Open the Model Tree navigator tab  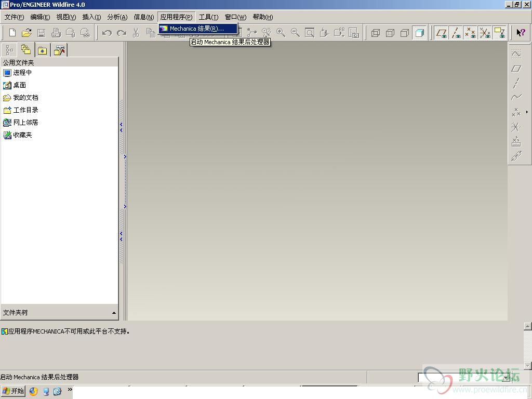coord(9,50)
